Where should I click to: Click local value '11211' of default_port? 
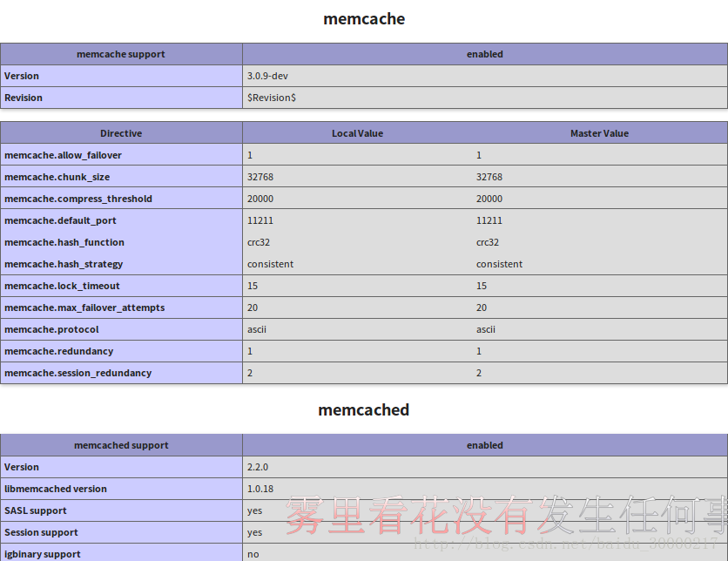[x=260, y=220]
